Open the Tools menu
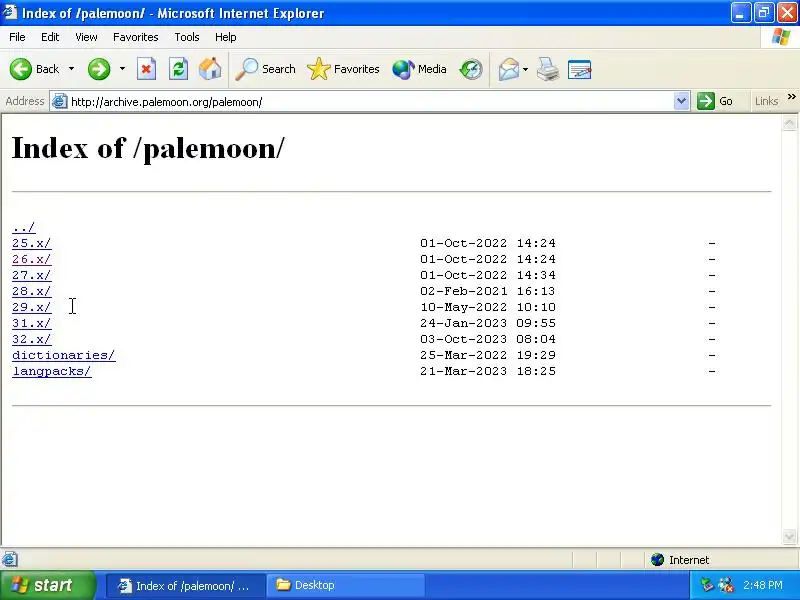The height and width of the screenshot is (600, 800). 187,37
